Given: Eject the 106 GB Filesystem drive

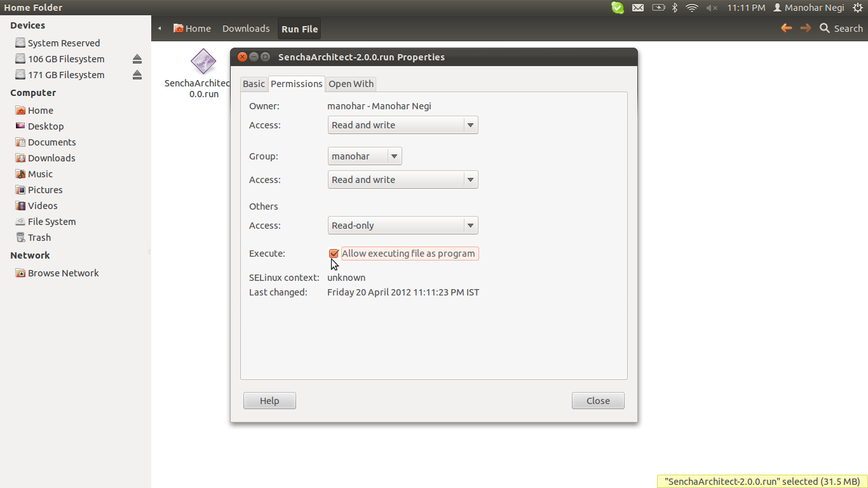Looking at the screenshot, I should (x=137, y=59).
